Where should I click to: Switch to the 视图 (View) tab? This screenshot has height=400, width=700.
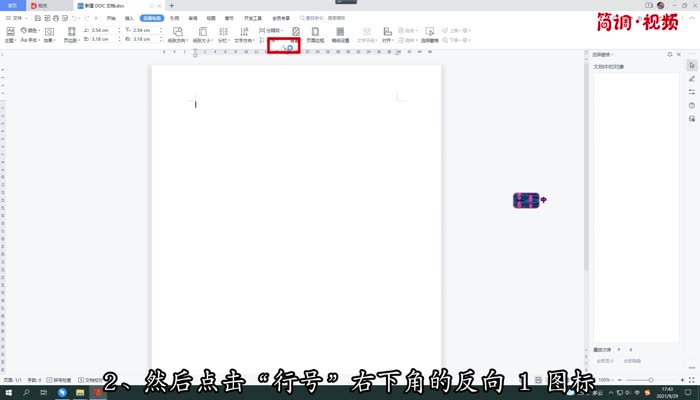tap(210, 18)
